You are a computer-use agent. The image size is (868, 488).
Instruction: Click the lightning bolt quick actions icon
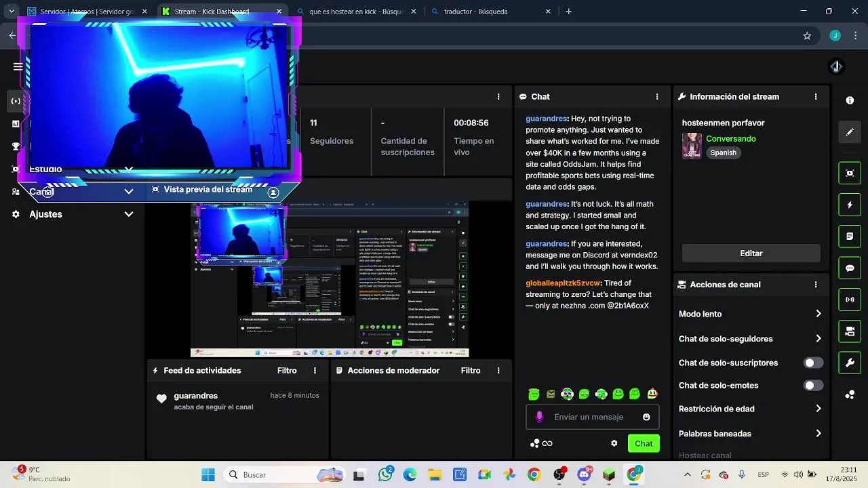850,205
